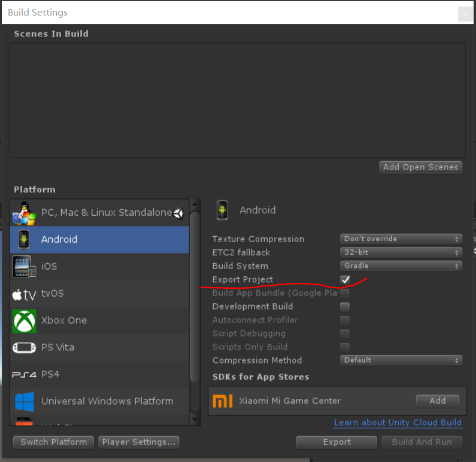Select Universal Windows Platform row
The height and width of the screenshot is (462, 476).
click(x=99, y=401)
